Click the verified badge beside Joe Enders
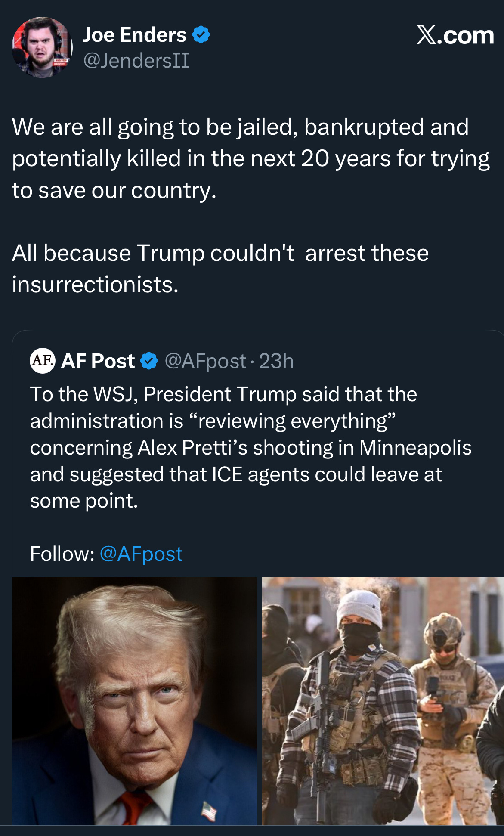504x836 pixels. click(x=201, y=35)
